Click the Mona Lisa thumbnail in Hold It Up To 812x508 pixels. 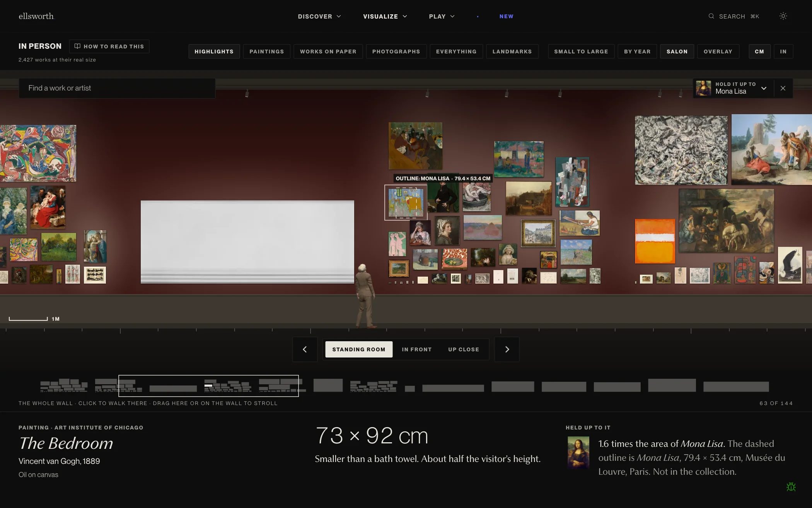coord(703,88)
